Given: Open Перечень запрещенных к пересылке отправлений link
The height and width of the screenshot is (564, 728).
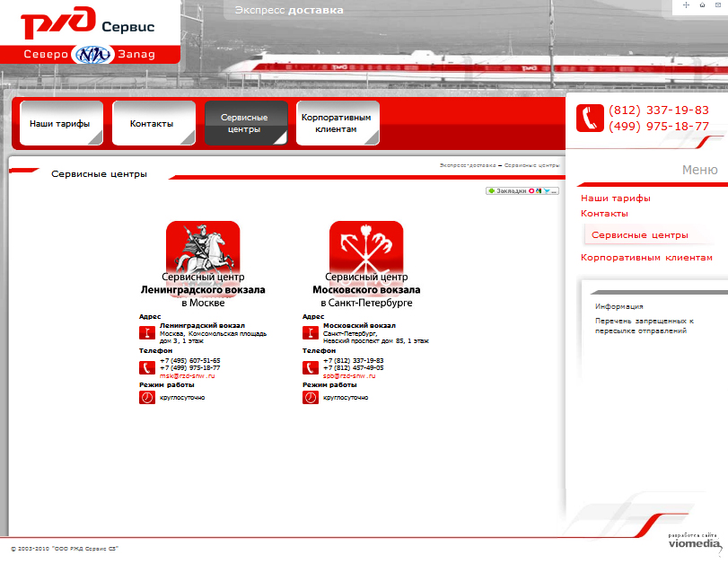Looking at the screenshot, I should coord(645,326).
